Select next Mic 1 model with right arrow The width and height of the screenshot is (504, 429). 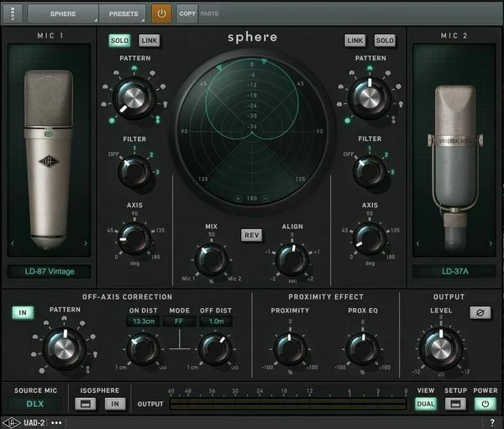pos(85,243)
